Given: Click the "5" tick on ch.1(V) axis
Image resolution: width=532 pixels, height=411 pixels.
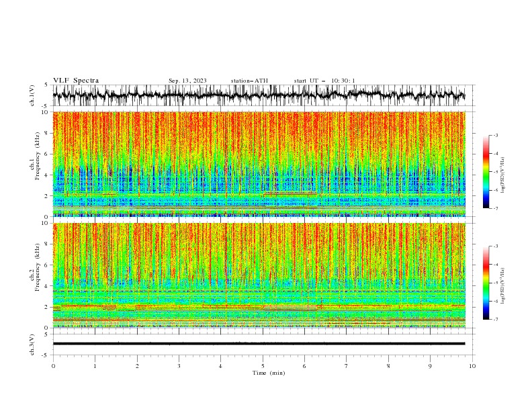Looking at the screenshot, I should (x=46, y=85).
